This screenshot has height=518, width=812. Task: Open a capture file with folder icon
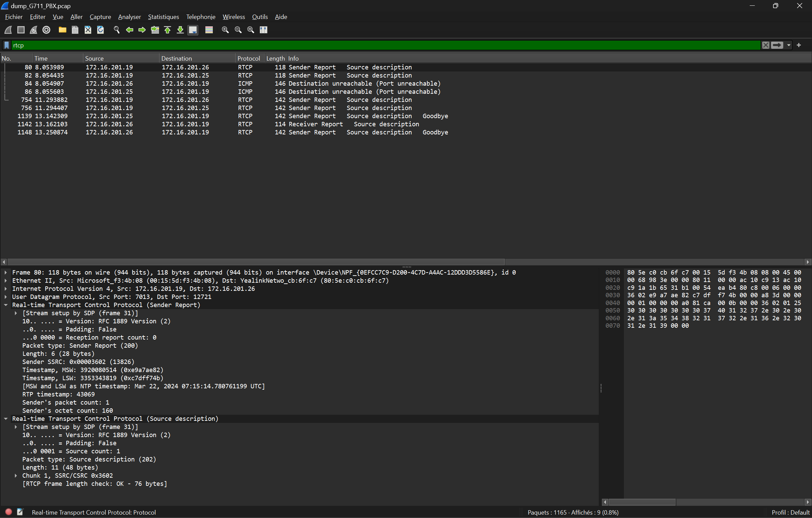click(62, 30)
